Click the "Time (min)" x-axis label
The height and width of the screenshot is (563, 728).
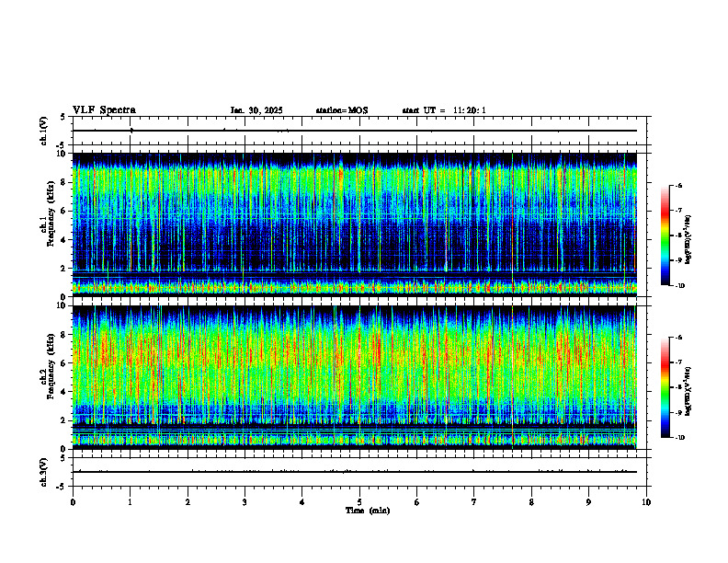(368, 511)
